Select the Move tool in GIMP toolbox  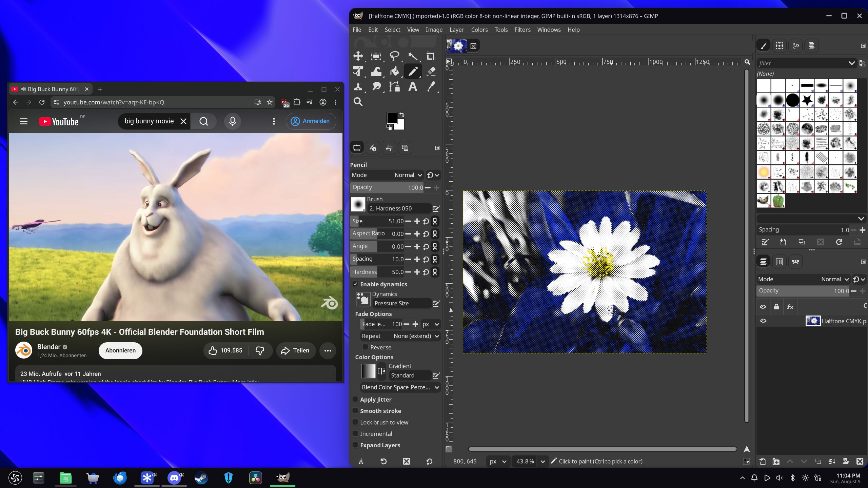pos(358,56)
